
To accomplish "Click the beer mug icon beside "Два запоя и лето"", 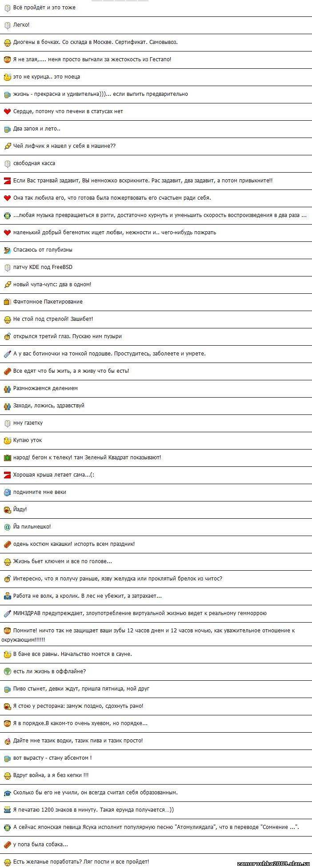I will [7, 129].
